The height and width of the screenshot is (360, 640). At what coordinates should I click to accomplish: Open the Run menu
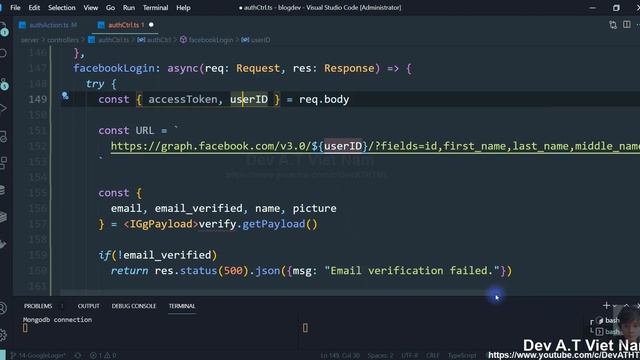(x=129, y=8)
